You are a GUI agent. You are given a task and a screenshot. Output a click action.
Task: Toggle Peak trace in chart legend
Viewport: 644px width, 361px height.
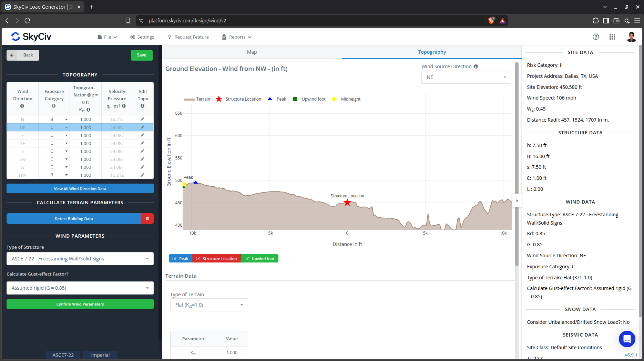[277, 99]
